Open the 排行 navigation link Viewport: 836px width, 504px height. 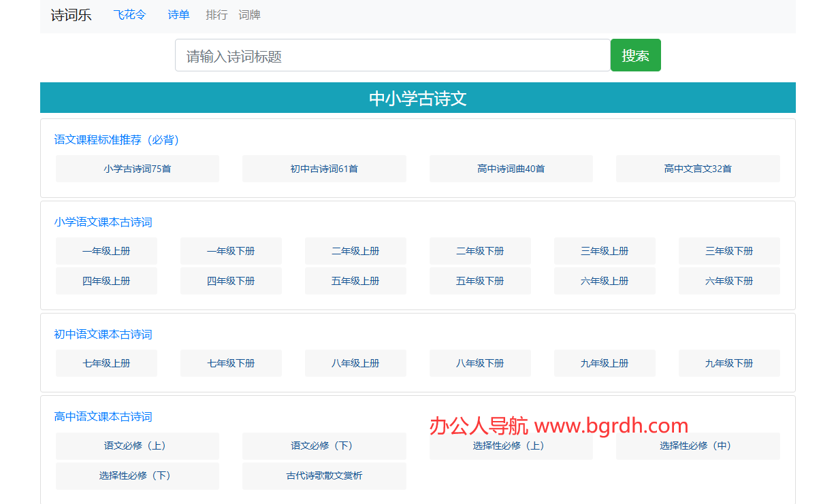[216, 15]
